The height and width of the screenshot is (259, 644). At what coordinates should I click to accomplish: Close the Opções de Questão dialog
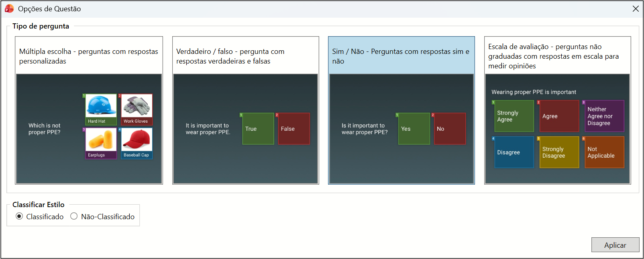click(636, 9)
